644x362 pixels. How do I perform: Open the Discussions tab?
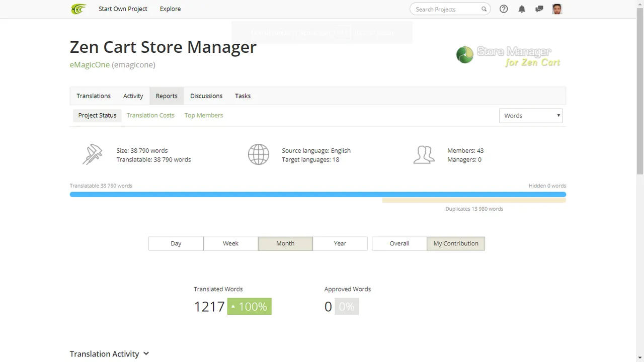206,96
